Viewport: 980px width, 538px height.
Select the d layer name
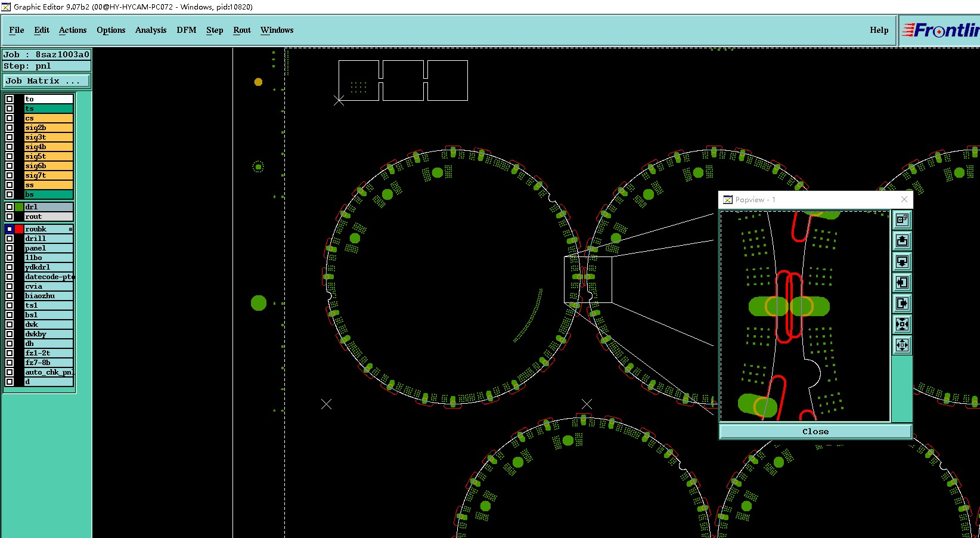48,382
